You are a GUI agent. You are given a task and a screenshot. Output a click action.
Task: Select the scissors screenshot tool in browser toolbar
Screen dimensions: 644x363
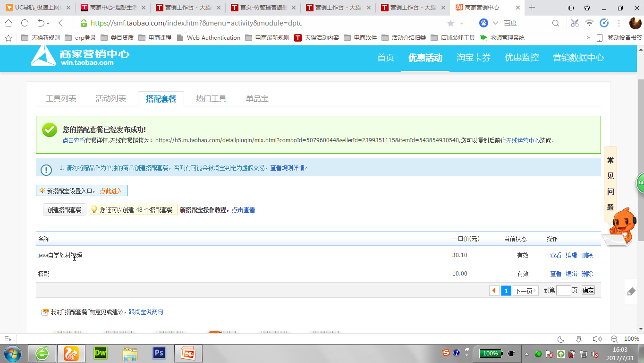[574, 23]
